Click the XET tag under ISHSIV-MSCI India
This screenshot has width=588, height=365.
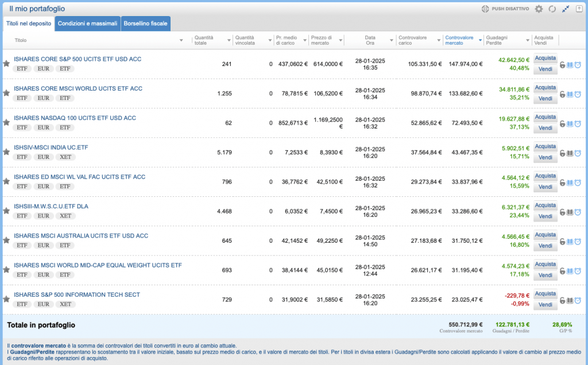[x=65, y=157]
